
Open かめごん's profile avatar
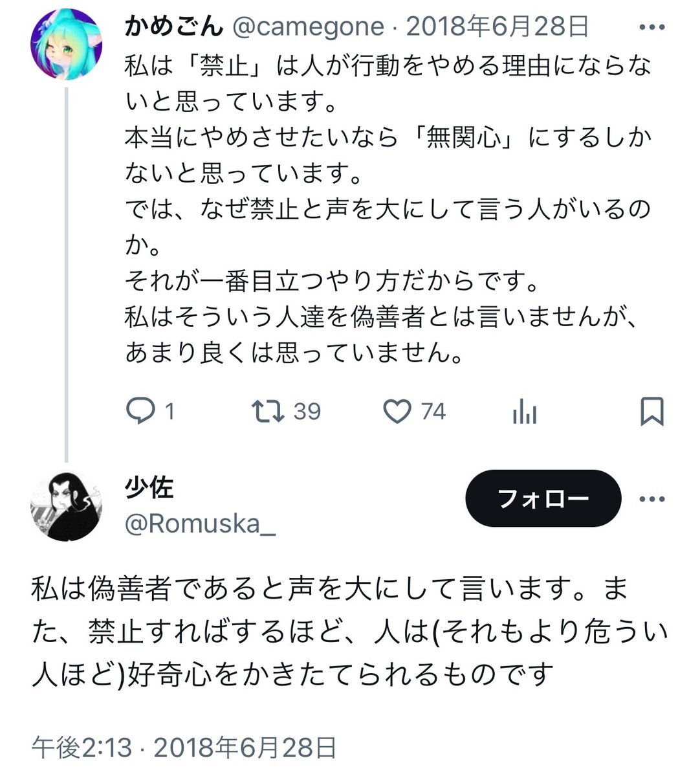[66, 45]
